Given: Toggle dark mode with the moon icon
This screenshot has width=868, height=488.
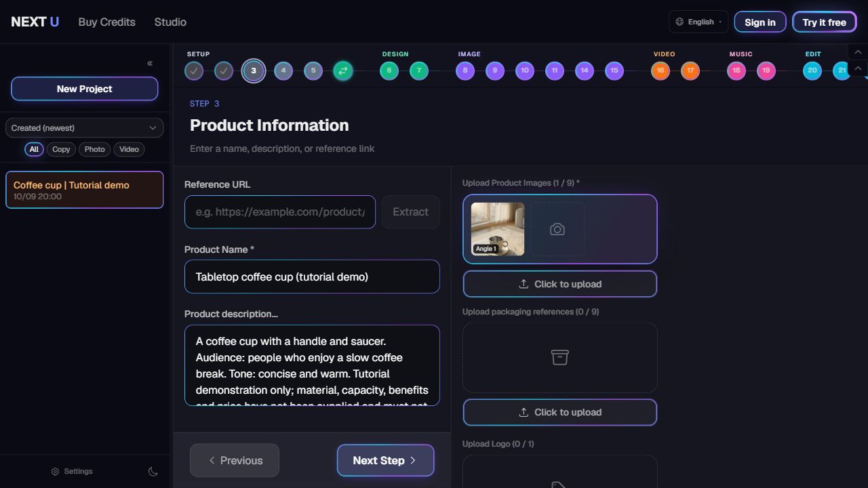Looking at the screenshot, I should coord(153,472).
